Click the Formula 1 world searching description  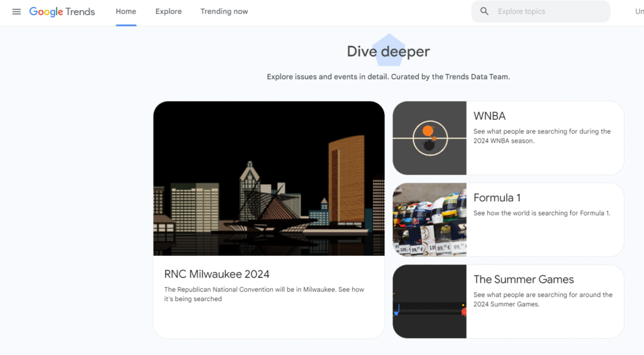coord(541,213)
